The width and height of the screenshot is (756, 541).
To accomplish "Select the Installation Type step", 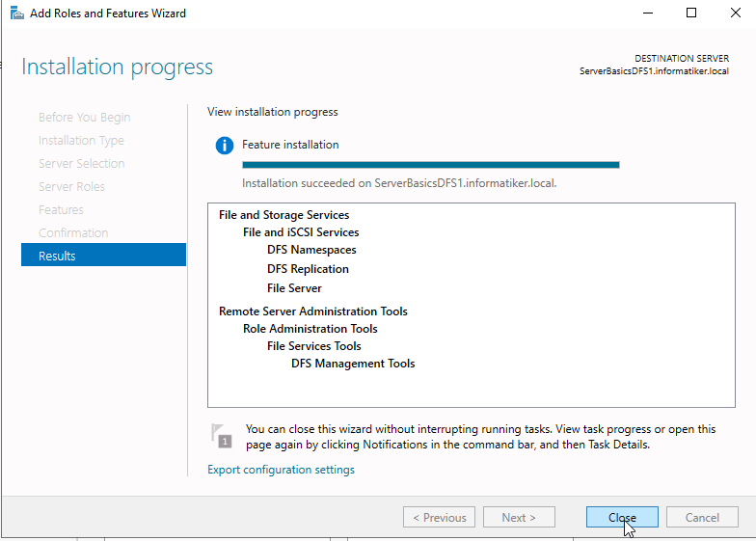I will click(81, 141).
